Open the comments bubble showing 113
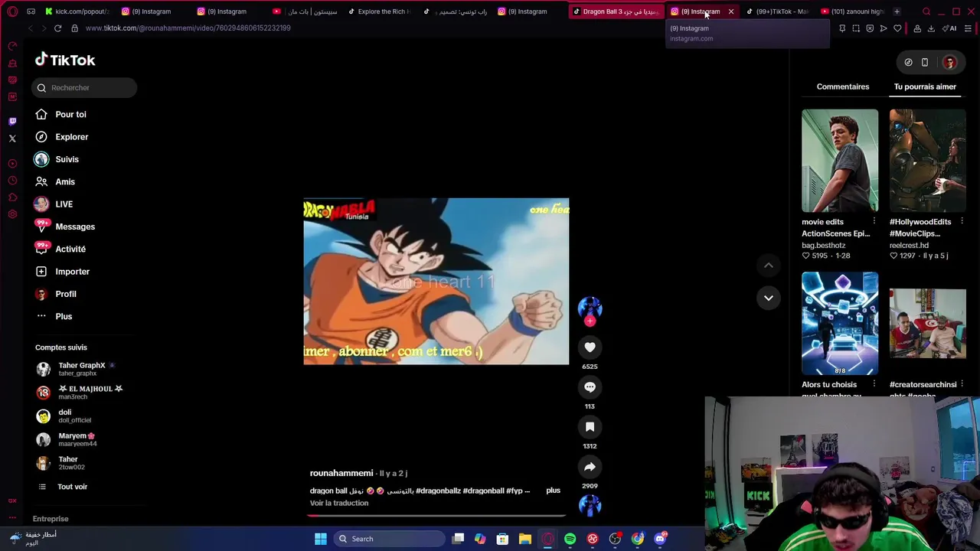Image resolution: width=980 pixels, height=551 pixels. click(x=590, y=387)
